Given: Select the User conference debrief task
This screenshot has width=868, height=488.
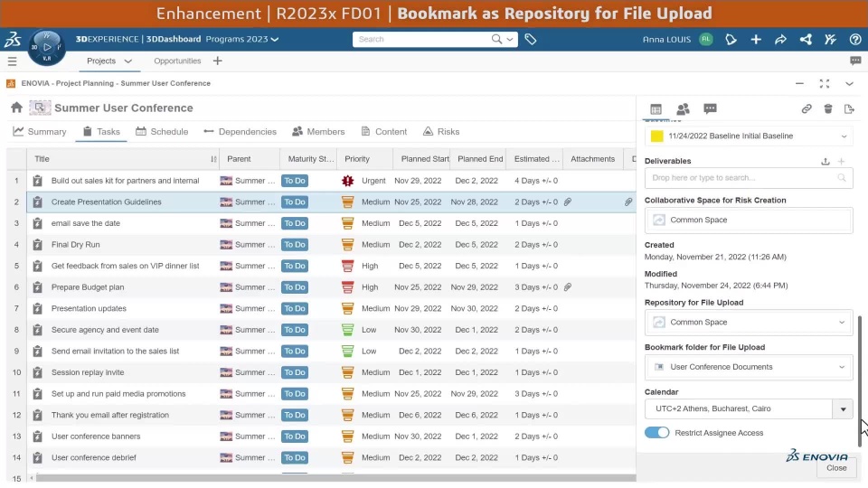Looking at the screenshot, I should [x=93, y=457].
